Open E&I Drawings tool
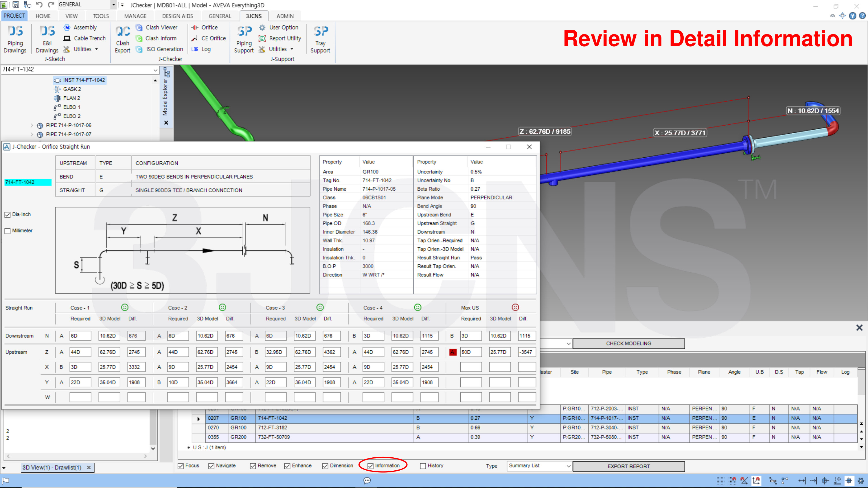This screenshot has width=868, height=488. (x=47, y=39)
